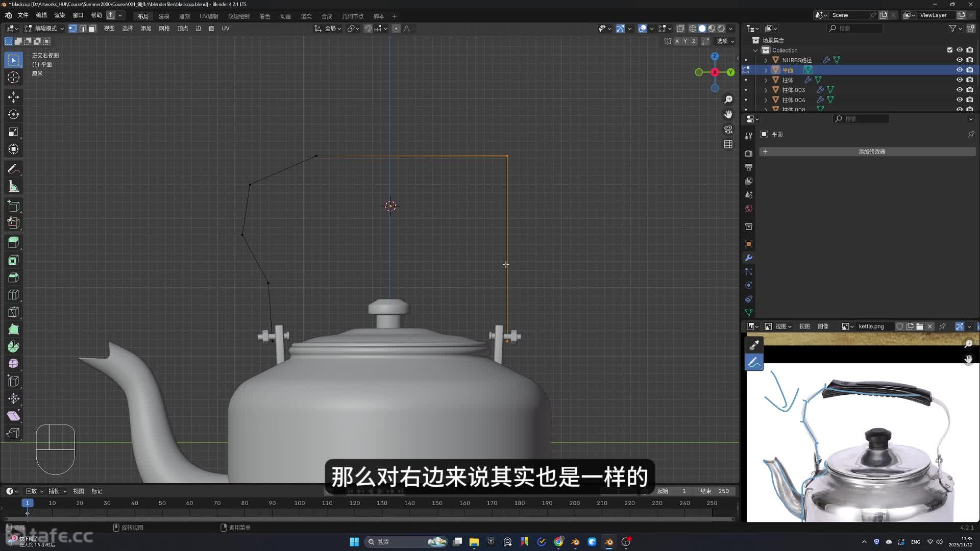980x551 pixels.
Task: Switch to UV编辑 workspace tab
Action: (209, 16)
